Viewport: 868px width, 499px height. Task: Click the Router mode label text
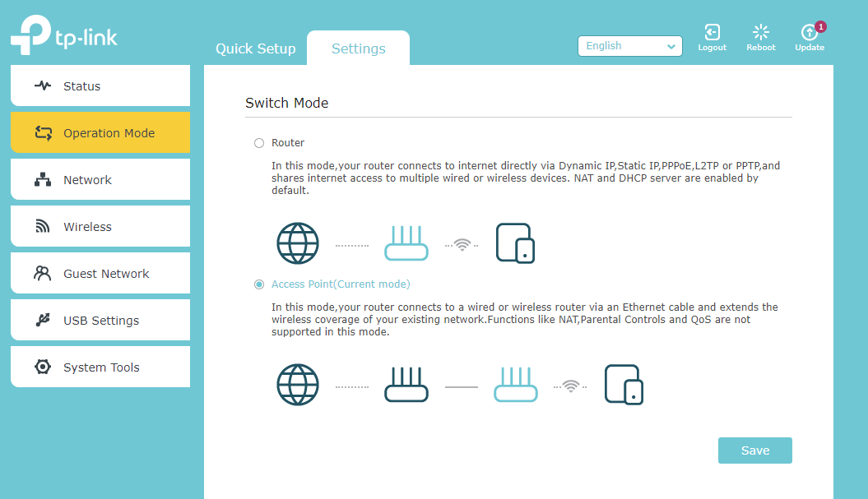[288, 143]
